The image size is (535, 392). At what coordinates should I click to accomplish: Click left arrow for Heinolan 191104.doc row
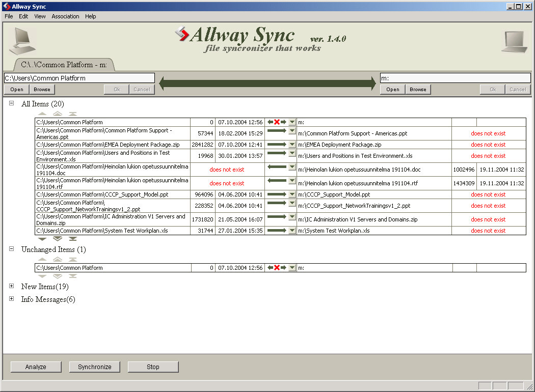[277, 166]
